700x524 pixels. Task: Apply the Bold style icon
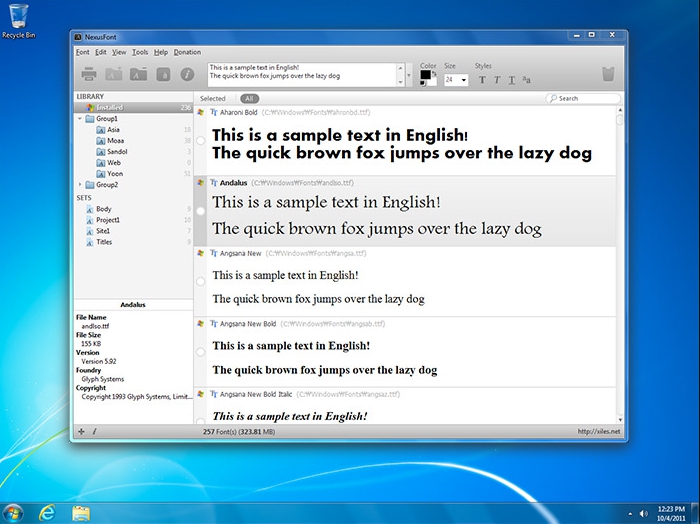click(482, 79)
